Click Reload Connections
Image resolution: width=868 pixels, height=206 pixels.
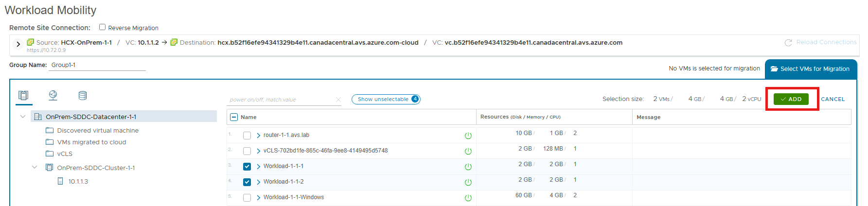(x=826, y=42)
